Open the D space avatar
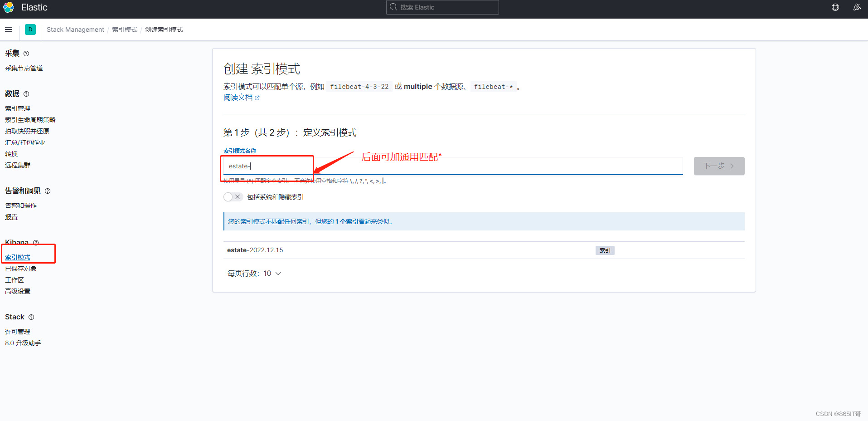This screenshot has height=421, width=868. point(30,29)
